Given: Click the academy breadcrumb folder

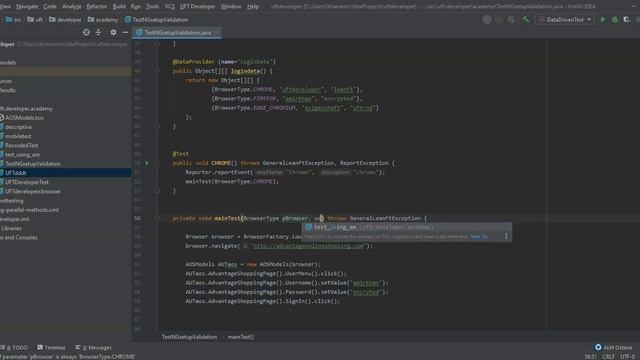Looking at the screenshot, I should (x=102, y=20).
